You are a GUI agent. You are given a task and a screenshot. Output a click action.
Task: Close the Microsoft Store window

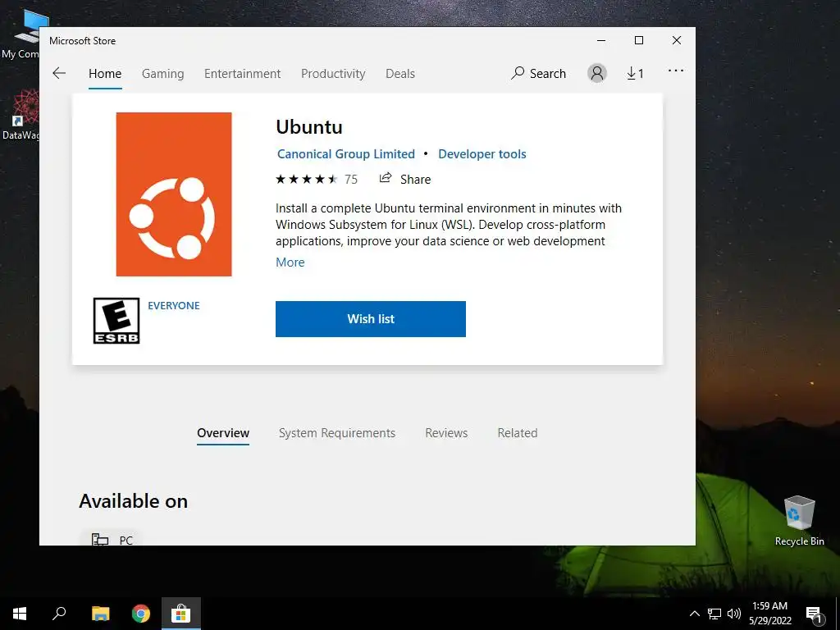677,41
